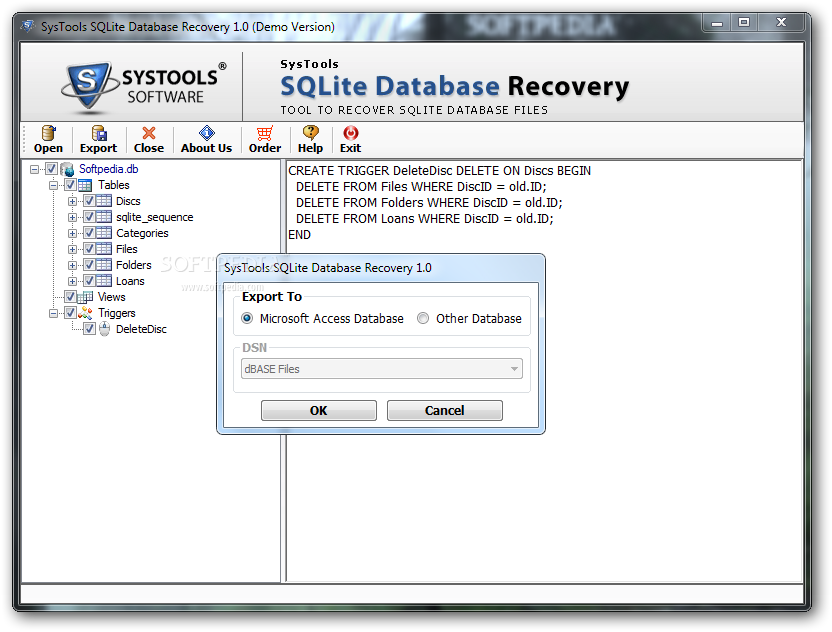The image size is (832, 632).
Task: Click the red Exit toolbar icon
Action: (x=351, y=133)
